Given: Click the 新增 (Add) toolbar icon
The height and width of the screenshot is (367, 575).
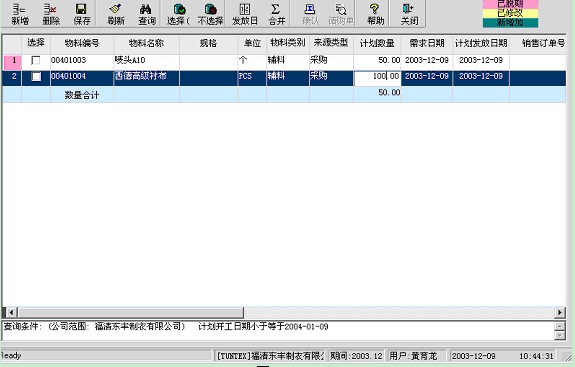Looking at the screenshot, I should [x=20, y=14].
